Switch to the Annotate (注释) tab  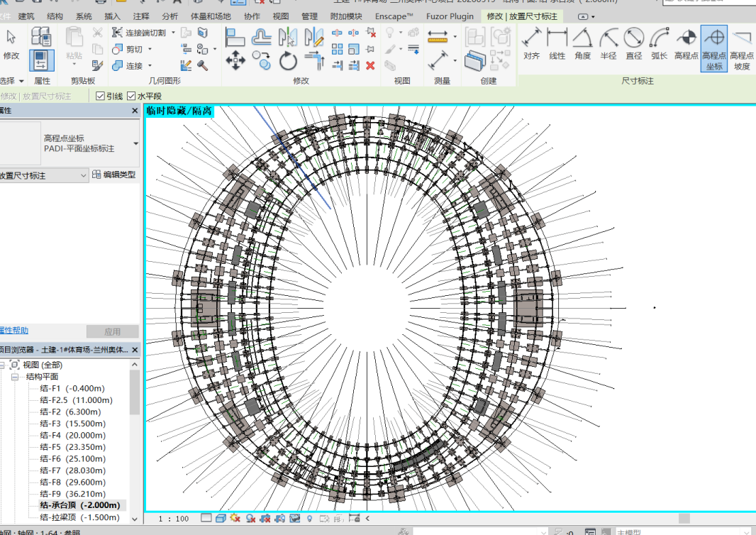(x=141, y=16)
